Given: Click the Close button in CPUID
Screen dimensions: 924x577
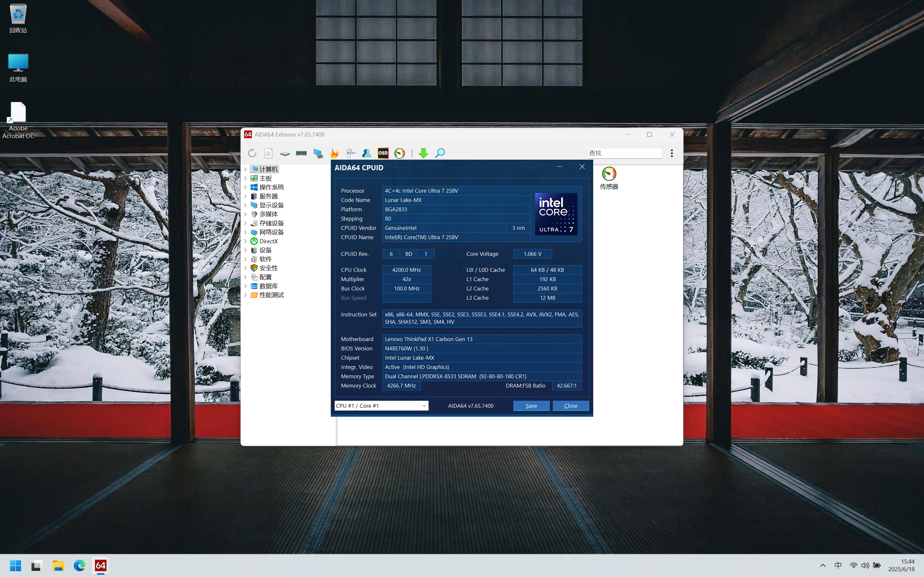Looking at the screenshot, I should (570, 406).
